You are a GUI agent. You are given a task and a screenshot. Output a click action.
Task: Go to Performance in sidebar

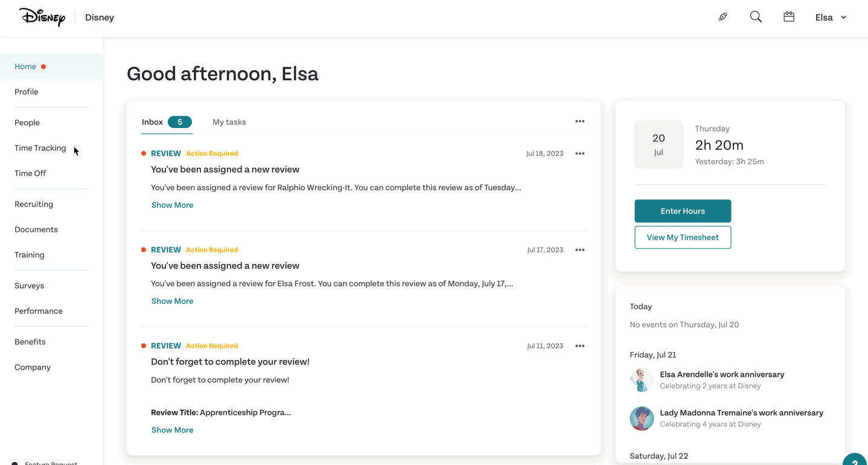(x=39, y=311)
